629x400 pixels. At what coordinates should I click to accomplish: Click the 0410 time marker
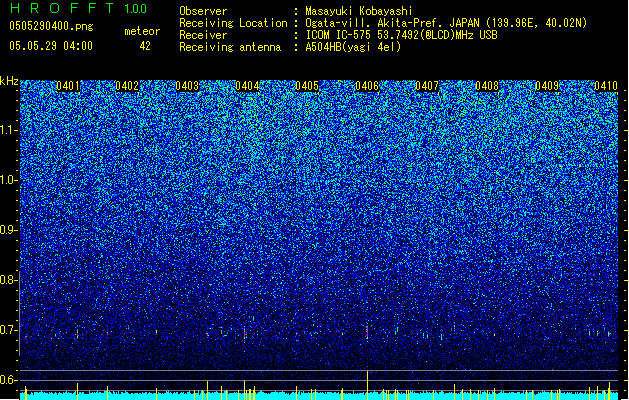click(x=606, y=86)
